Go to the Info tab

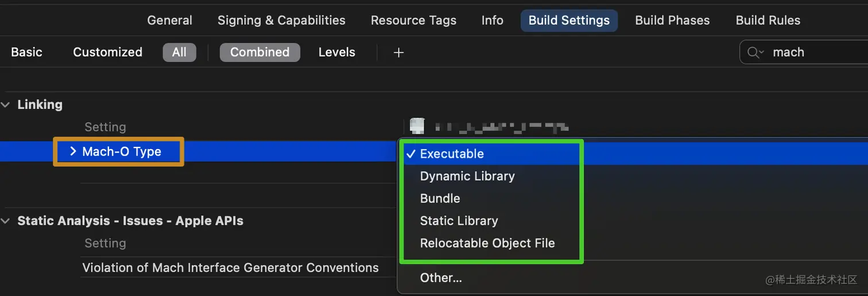click(492, 20)
